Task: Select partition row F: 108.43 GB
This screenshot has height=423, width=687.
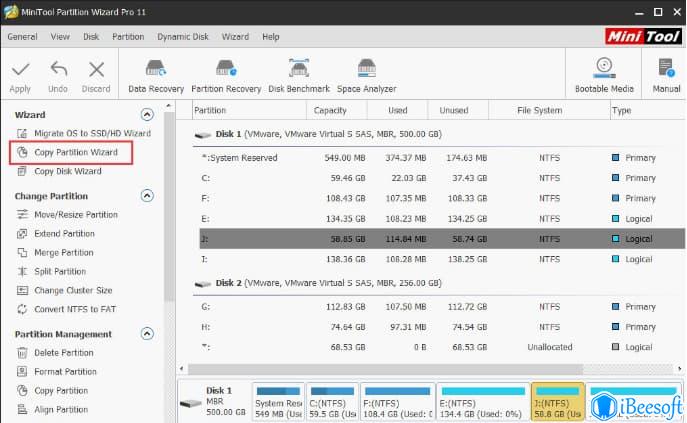Action: click(x=442, y=198)
